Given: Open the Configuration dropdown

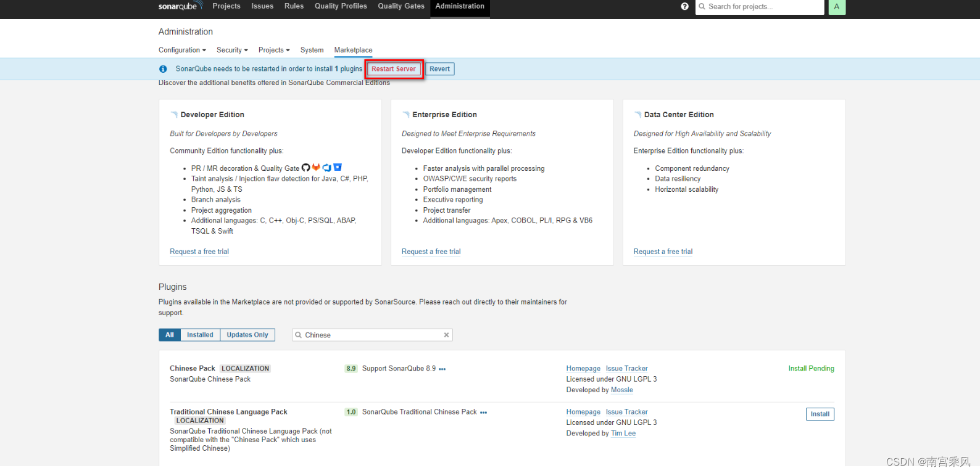Looking at the screenshot, I should point(182,50).
